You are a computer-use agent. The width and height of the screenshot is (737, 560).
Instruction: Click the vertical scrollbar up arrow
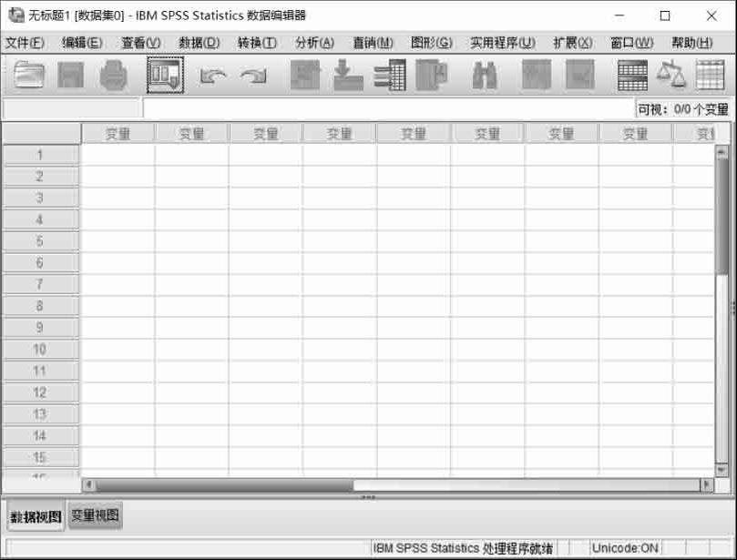pos(722,151)
